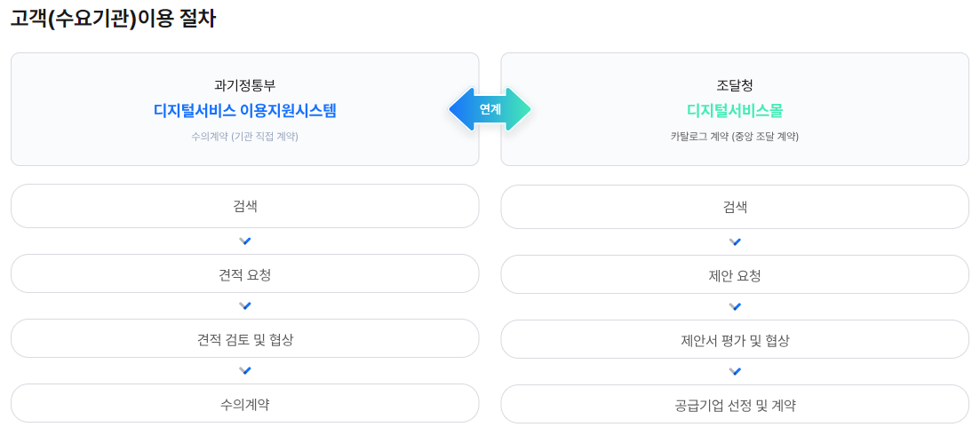The height and width of the screenshot is (443, 980).
Task: Click checkmark arrow below 제안서 평가 및 협상
Action: (735, 372)
